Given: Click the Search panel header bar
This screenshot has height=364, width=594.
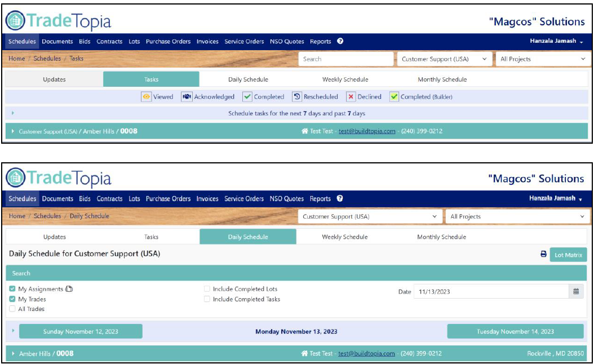Looking at the screenshot, I should click(296, 273).
